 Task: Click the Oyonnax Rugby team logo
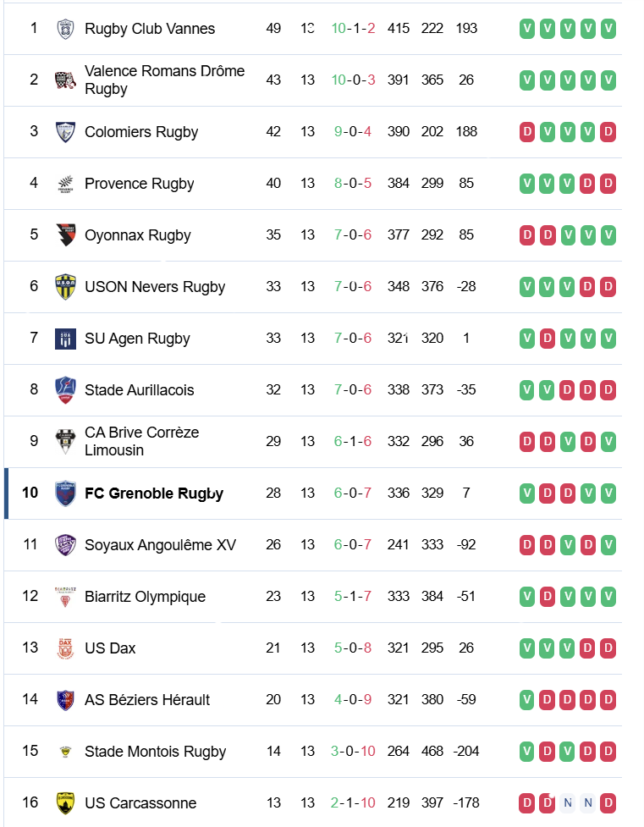tap(65, 235)
